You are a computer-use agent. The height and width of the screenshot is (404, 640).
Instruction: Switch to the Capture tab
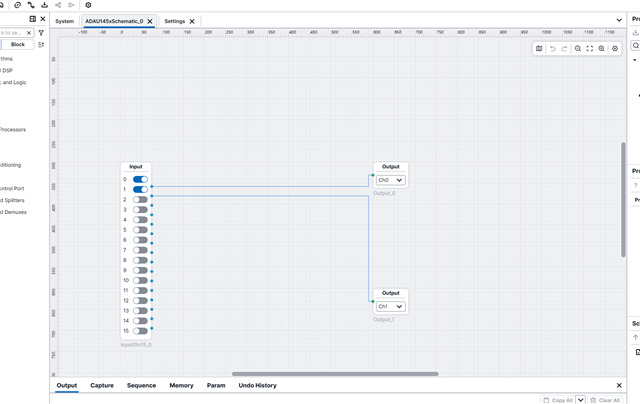102,385
